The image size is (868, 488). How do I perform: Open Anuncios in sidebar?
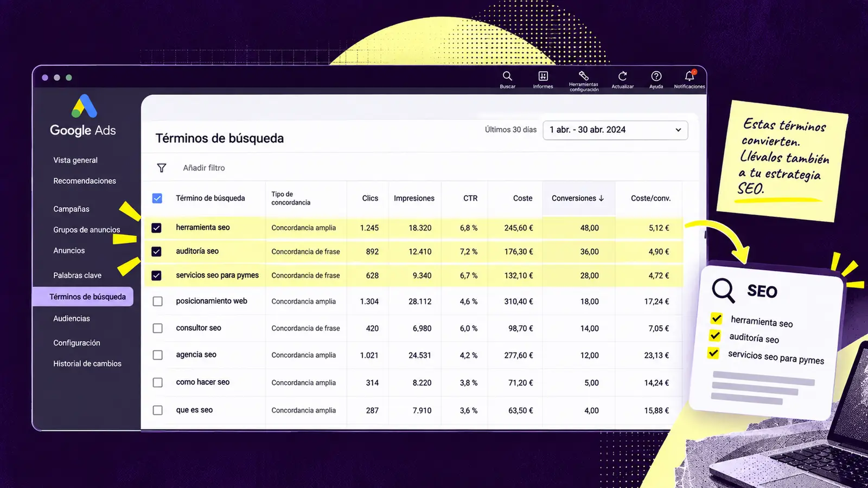click(69, 251)
